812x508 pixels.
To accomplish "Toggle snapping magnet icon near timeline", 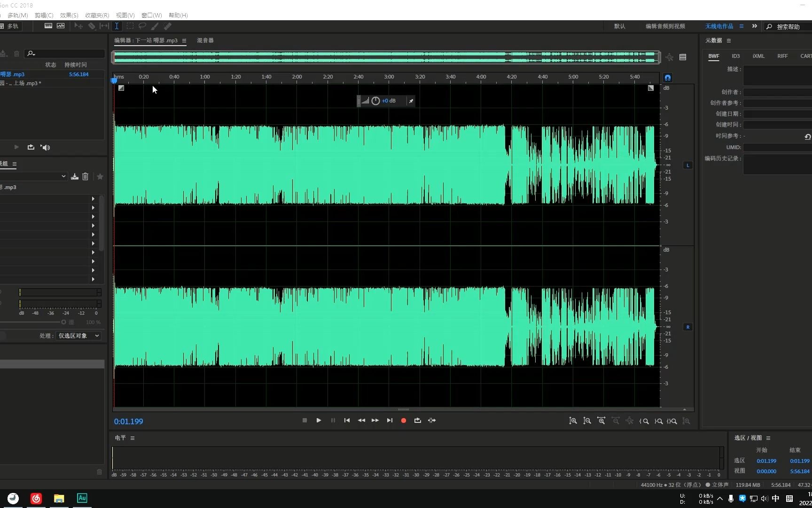I will click(668, 78).
